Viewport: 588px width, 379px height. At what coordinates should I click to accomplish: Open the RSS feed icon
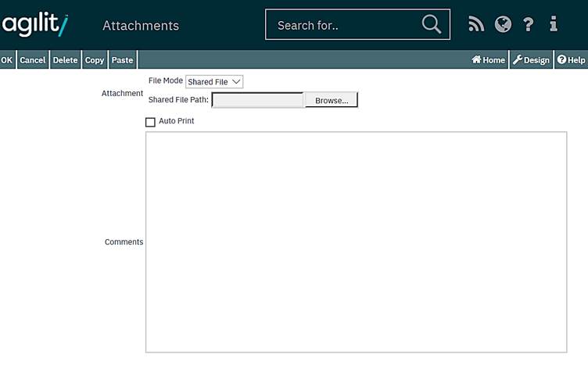click(476, 25)
